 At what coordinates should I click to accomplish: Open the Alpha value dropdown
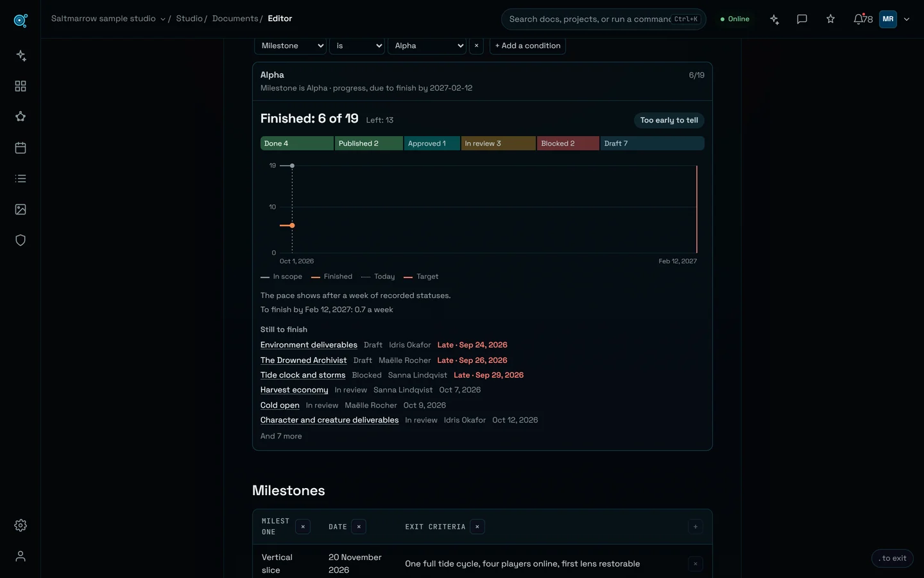point(427,46)
